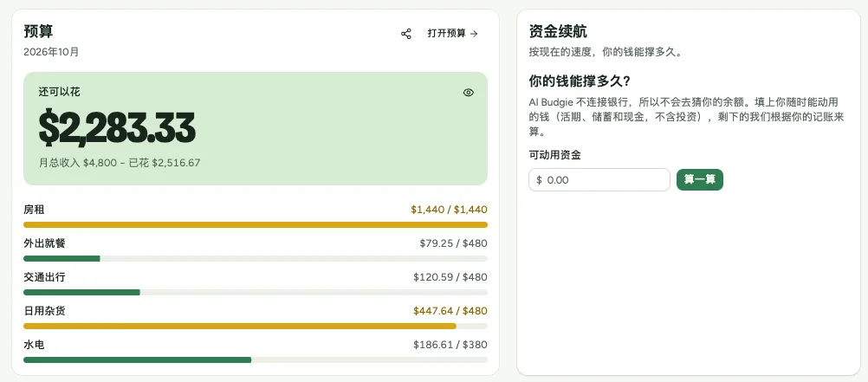Select the 日用杂货 category label
Screen dimensions: 868x382
[x=44, y=311]
